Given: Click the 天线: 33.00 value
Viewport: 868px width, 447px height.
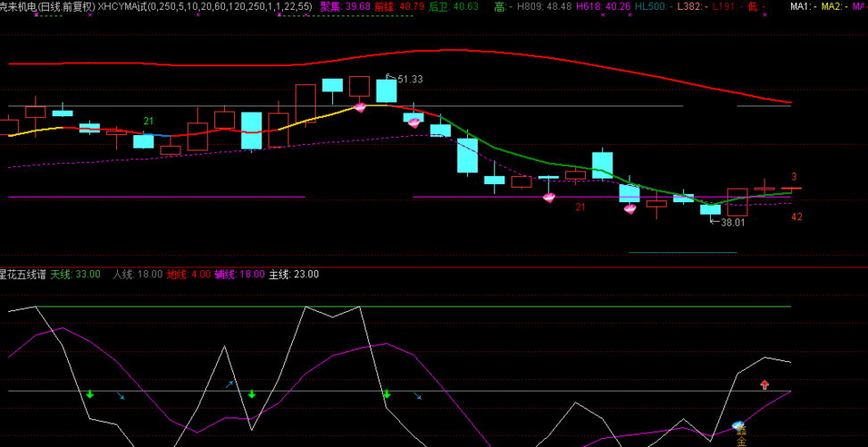Looking at the screenshot, I should (x=76, y=274).
